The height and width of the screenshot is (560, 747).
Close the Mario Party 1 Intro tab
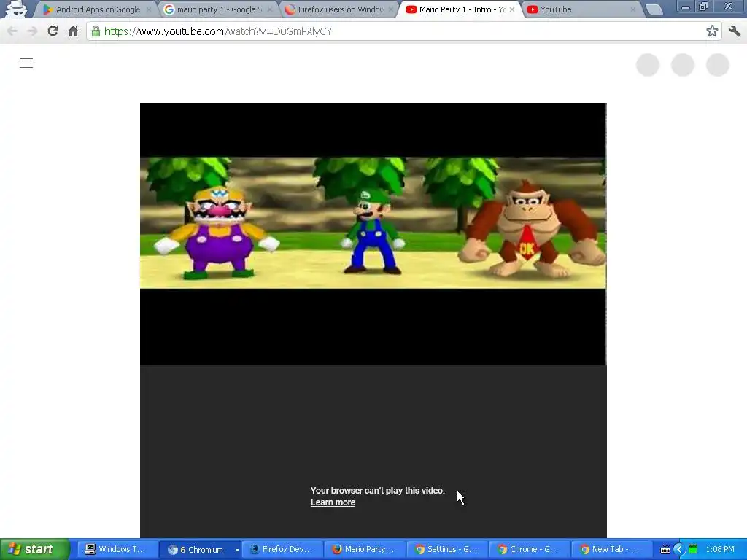pos(512,9)
